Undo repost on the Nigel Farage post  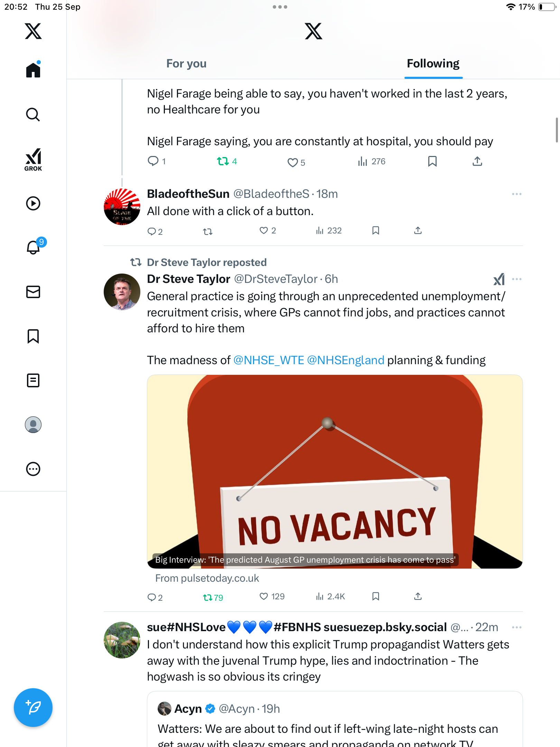[x=223, y=162]
